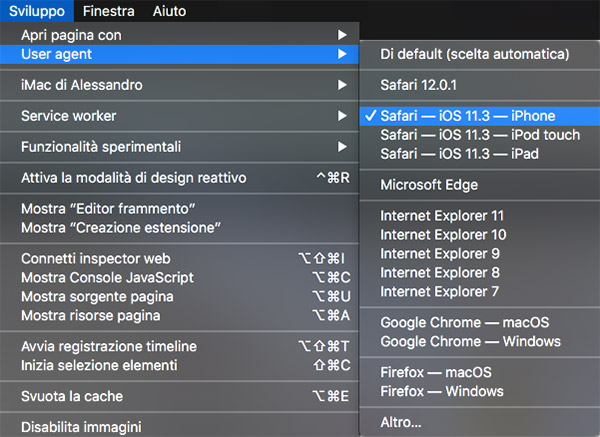Choose Svuota la cache
Viewport: 600px width, 437px height.
tap(179, 396)
